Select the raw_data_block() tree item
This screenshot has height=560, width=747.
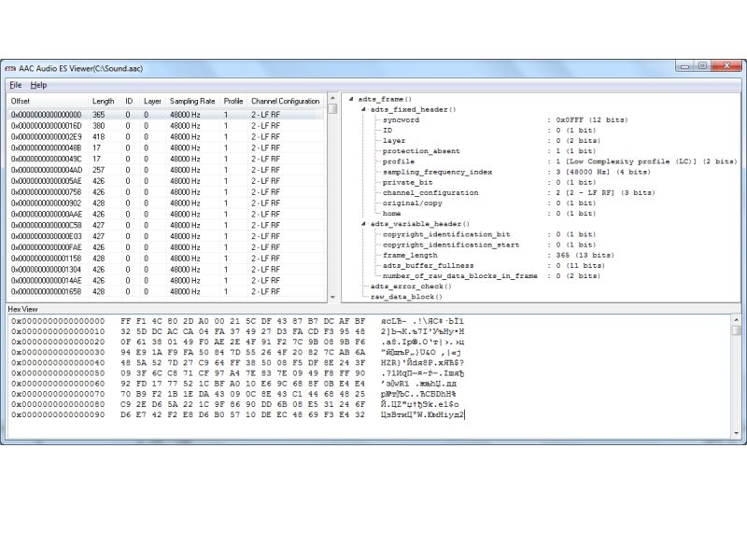point(406,297)
